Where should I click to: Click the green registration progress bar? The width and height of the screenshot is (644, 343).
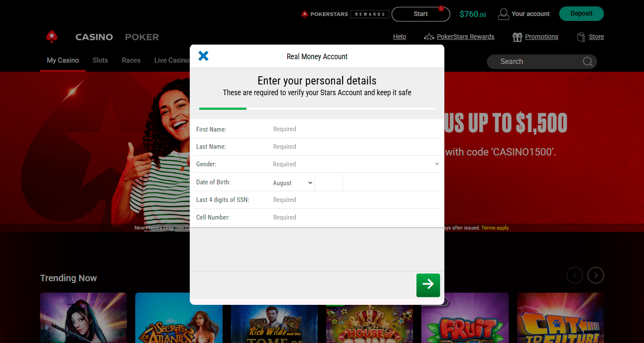[x=223, y=109]
